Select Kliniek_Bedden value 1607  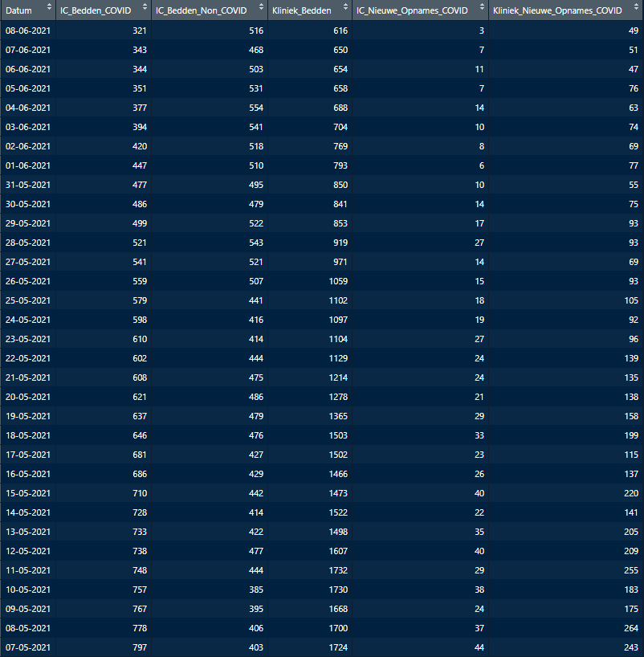pos(338,551)
